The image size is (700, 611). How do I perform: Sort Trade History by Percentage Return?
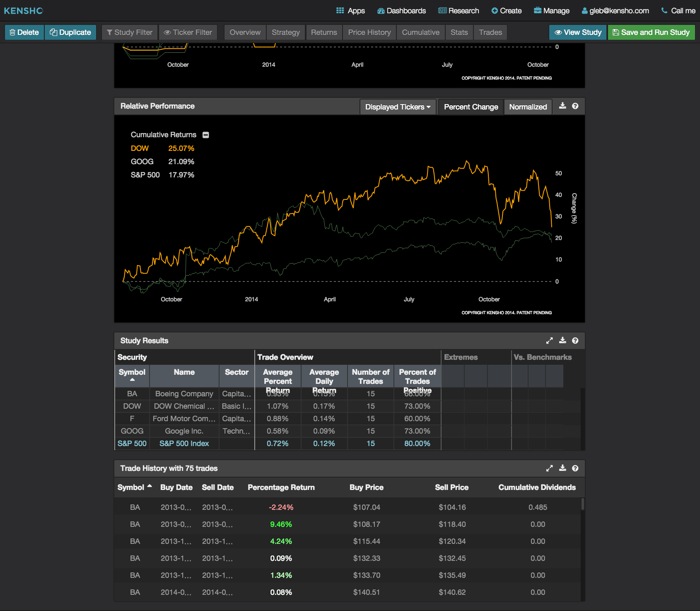point(281,487)
